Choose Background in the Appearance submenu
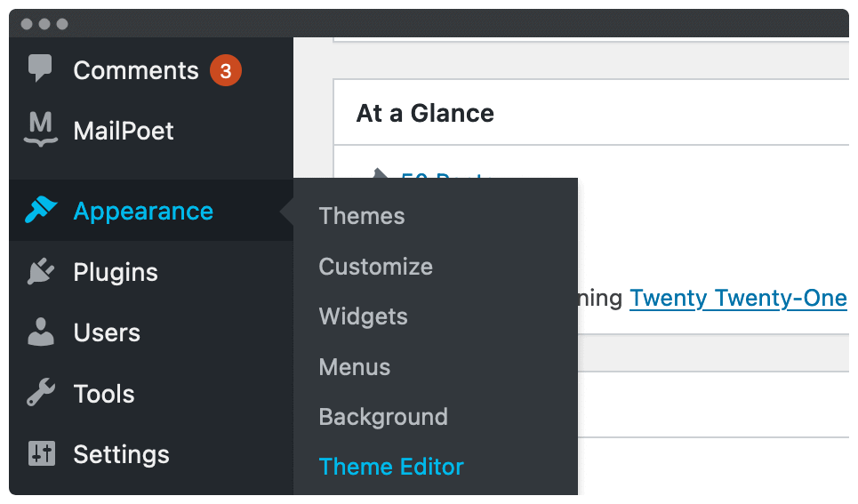 (x=383, y=417)
